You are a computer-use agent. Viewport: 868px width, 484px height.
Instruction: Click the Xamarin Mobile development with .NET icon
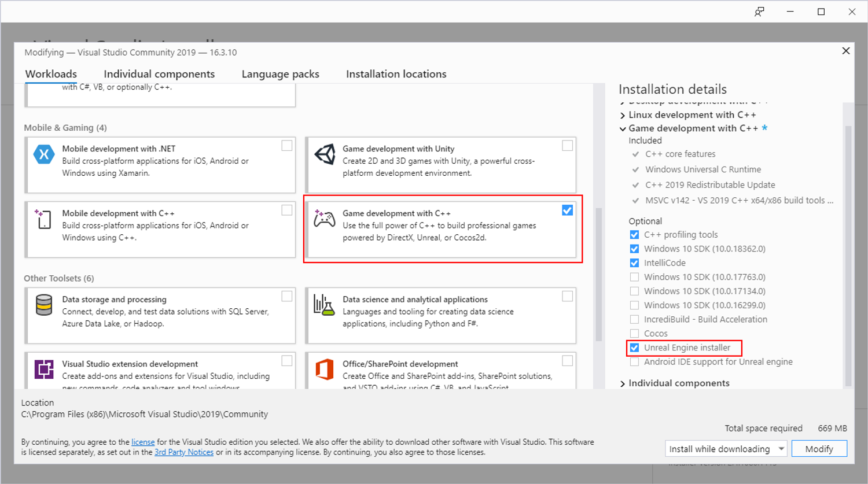click(x=44, y=155)
